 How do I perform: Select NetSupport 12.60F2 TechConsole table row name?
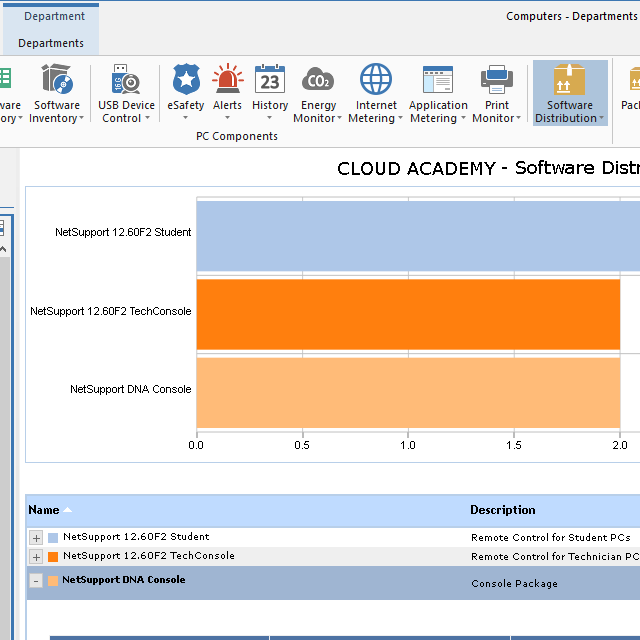pyautogui.click(x=149, y=556)
